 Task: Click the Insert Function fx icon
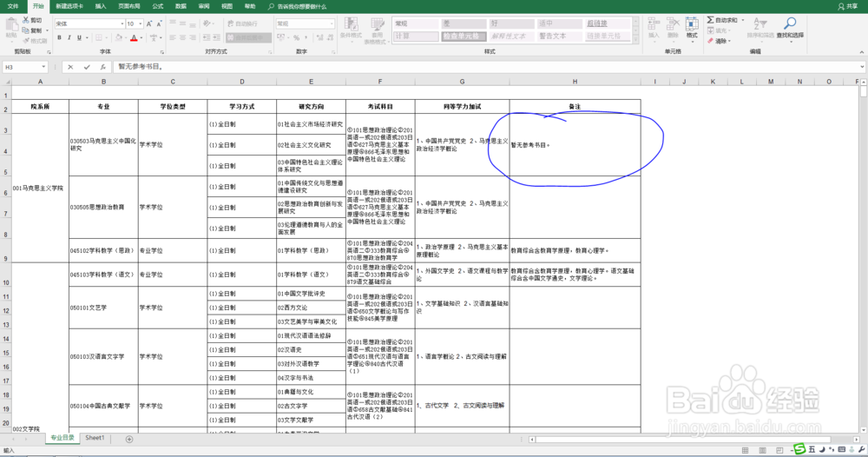point(103,67)
